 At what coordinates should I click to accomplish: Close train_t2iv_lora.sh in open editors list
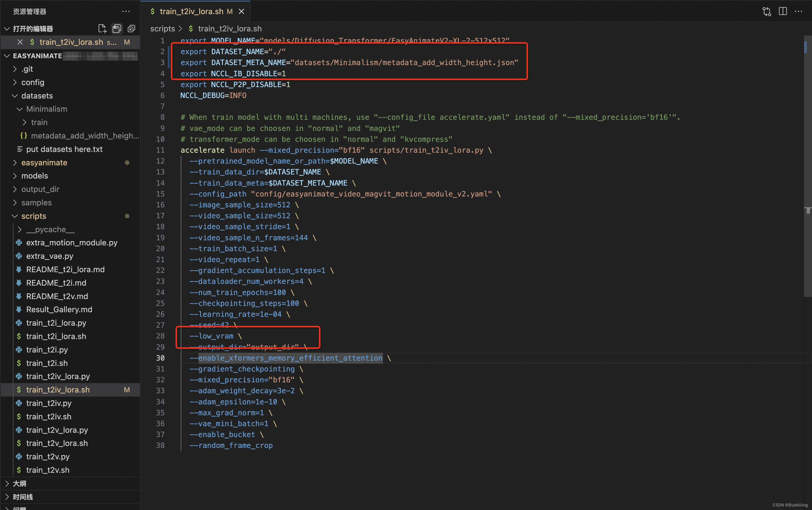[x=20, y=42]
